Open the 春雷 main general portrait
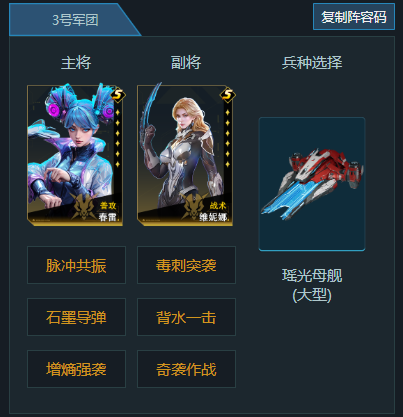 pos(75,155)
